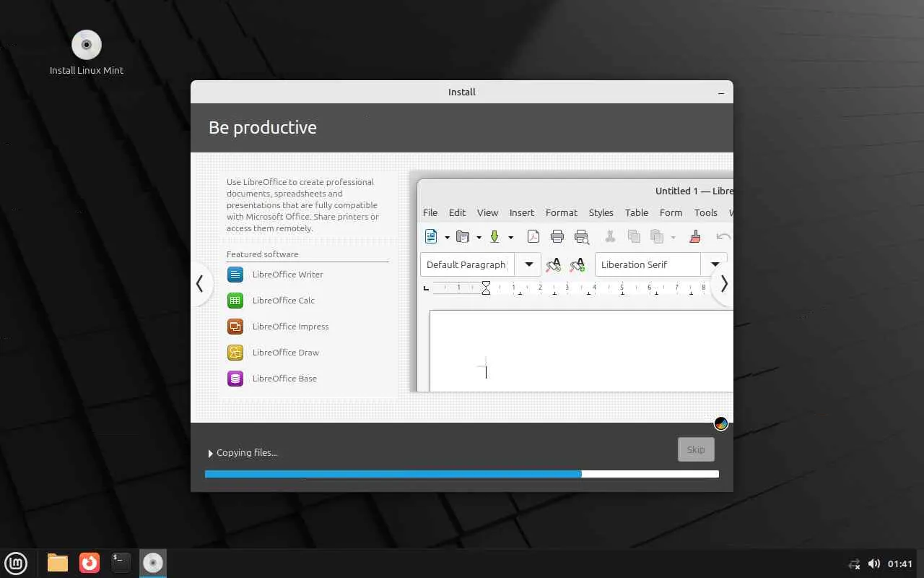Open the File menu in the LibreOffice preview
Image resolution: width=924 pixels, height=578 pixels.
point(430,212)
